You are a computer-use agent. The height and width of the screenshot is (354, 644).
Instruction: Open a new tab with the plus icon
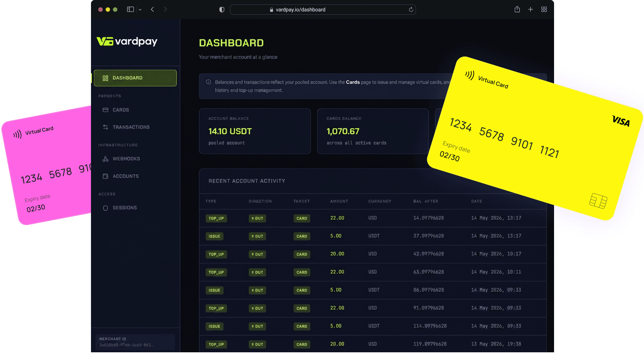pos(531,10)
